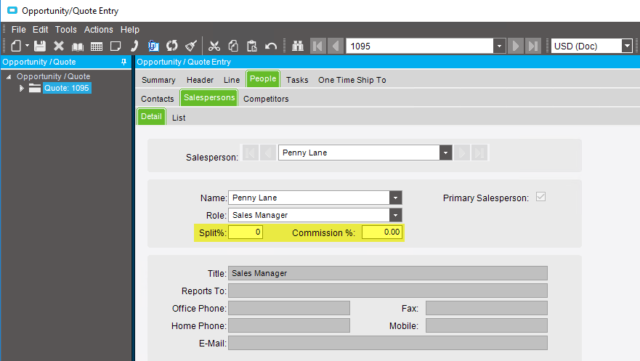Open the File menu
Screen dimensions: 640x361
[x=18, y=30]
